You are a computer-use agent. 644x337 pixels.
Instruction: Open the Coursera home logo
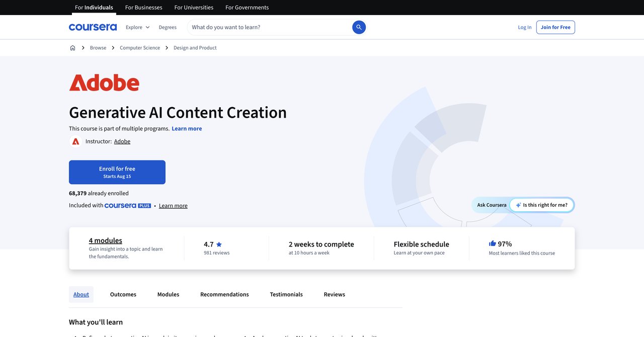point(93,27)
